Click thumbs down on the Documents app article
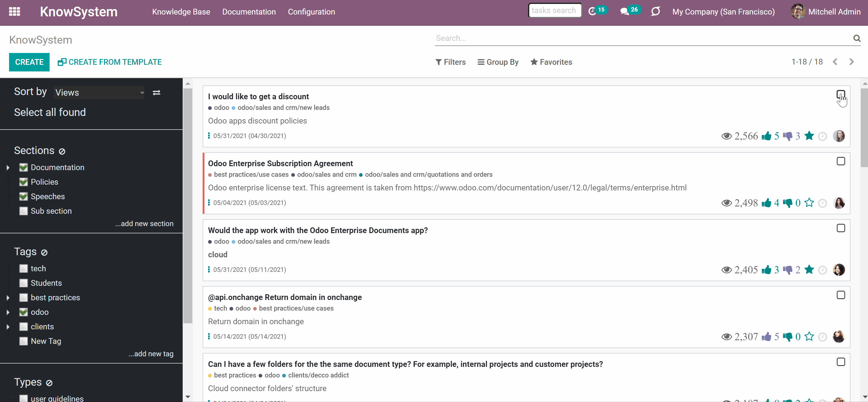 (x=788, y=270)
